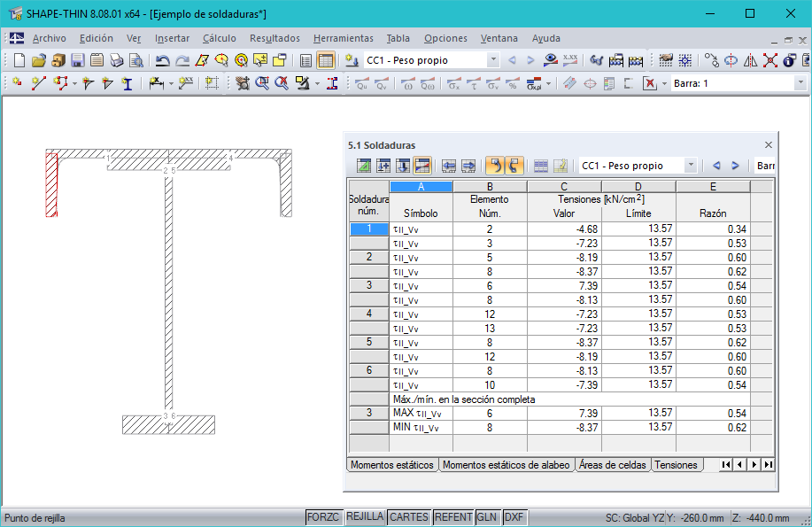Click the binoculars find icon
The height and width of the screenshot is (527, 812).
tap(597, 60)
